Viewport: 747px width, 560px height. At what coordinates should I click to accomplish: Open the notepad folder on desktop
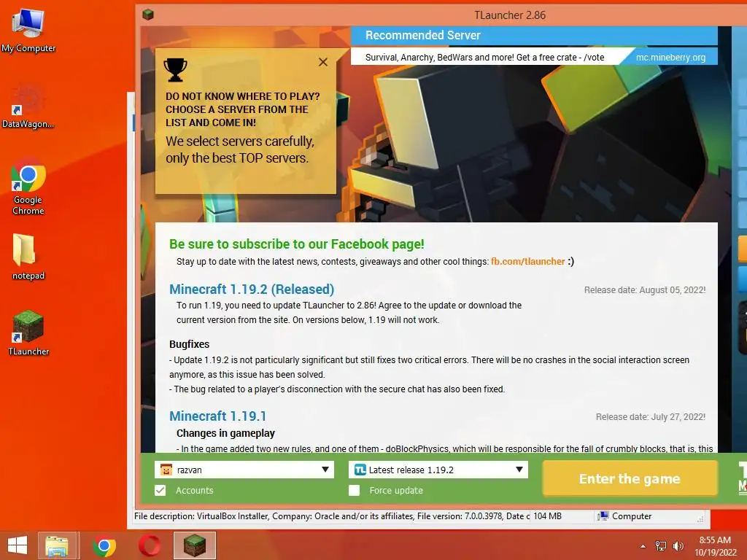pos(28,256)
